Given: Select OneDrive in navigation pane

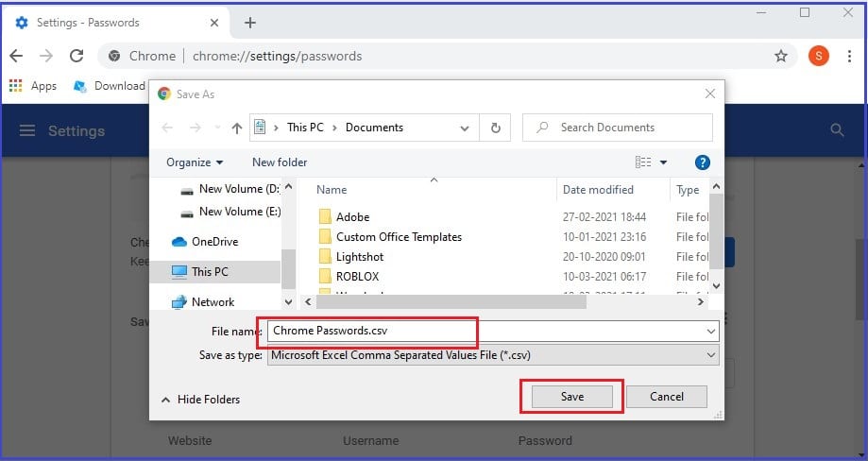Looking at the screenshot, I should (205, 242).
